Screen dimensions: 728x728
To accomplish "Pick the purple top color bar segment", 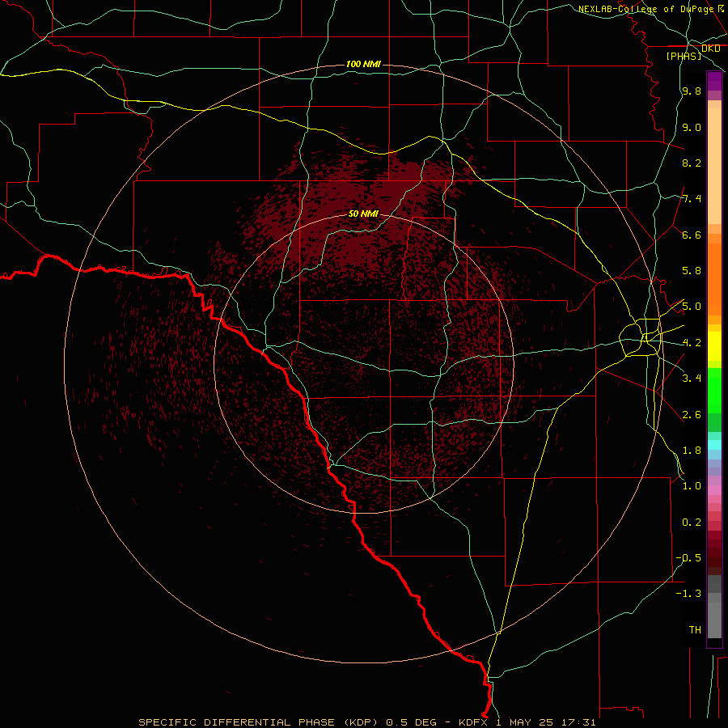I will [x=714, y=81].
